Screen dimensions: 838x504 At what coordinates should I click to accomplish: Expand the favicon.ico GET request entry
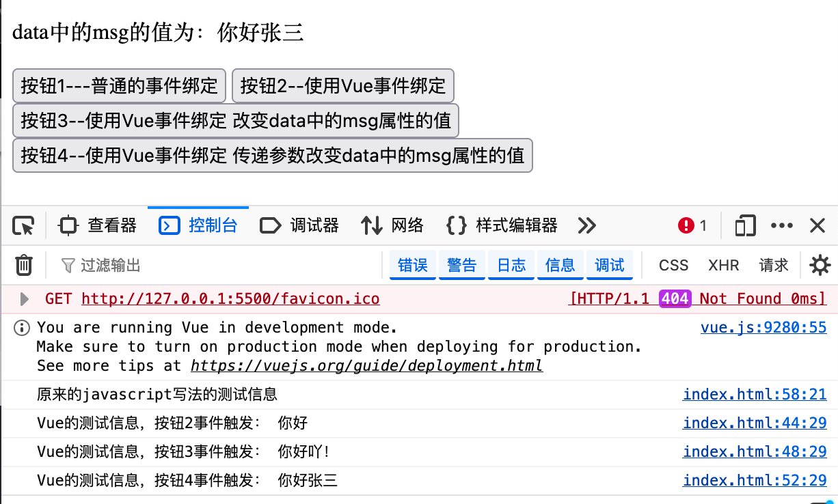coord(25,299)
